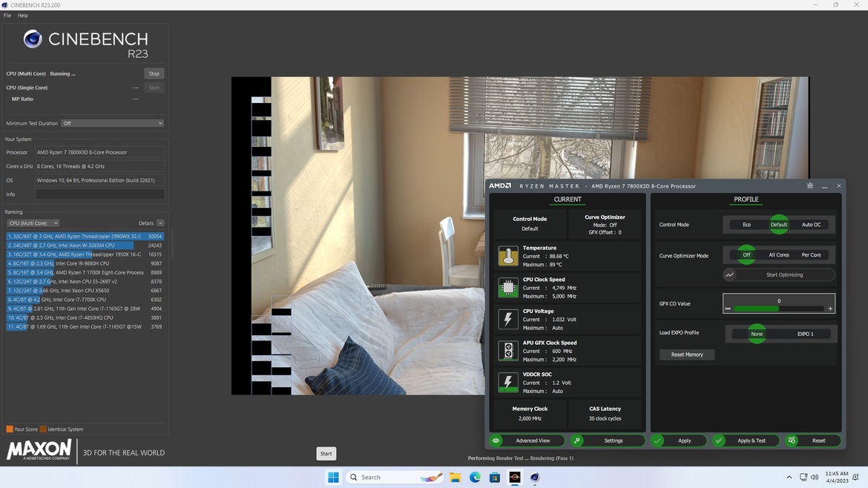Image resolution: width=868 pixels, height=488 pixels.
Task: Open the network tray icon
Action: click(x=803, y=477)
